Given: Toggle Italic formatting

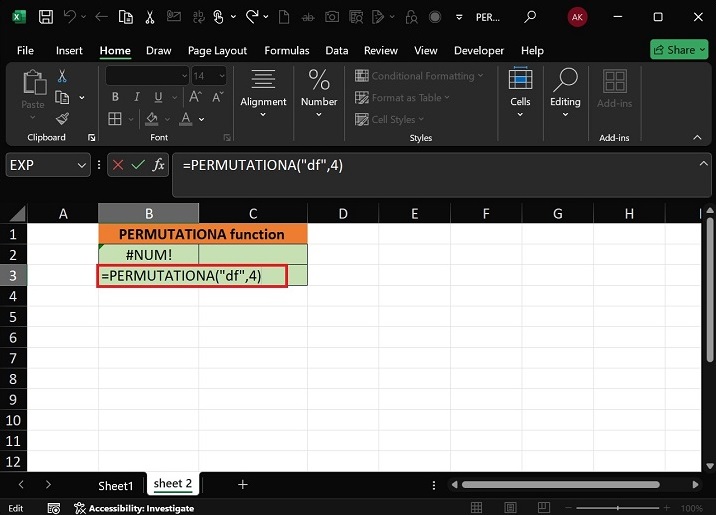Looking at the screenshot, I should [137, 97].
